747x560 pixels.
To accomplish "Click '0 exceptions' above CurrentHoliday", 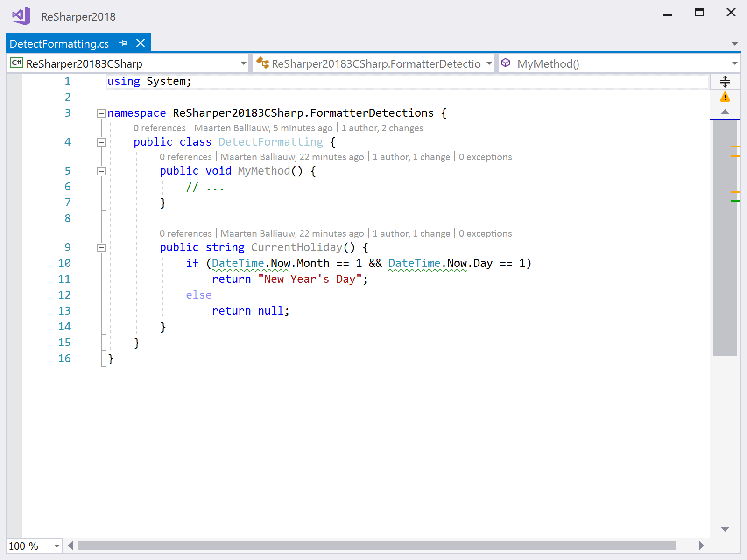I will click(x=485, y=233).
